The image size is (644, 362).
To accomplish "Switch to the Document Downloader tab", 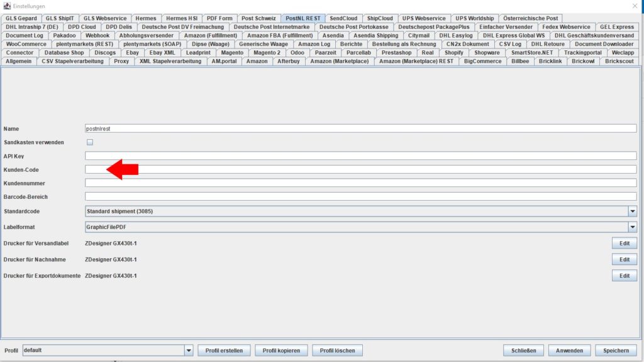I will [x=604, y=44].
